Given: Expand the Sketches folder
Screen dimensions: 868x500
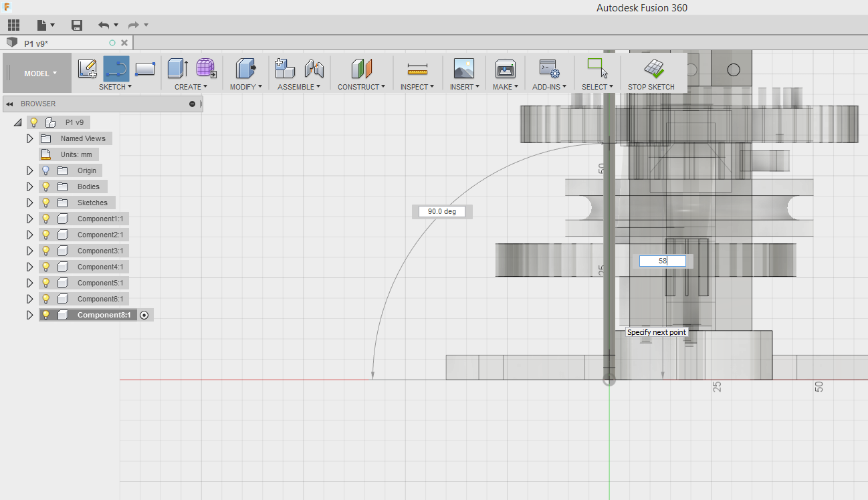Looking at the screenshot, I should point(29,203).
